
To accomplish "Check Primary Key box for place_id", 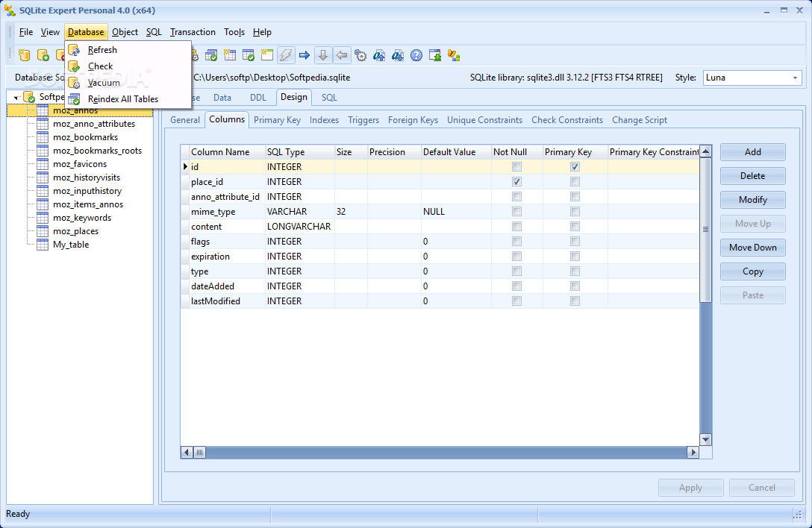I will click(x=575, y=182).
